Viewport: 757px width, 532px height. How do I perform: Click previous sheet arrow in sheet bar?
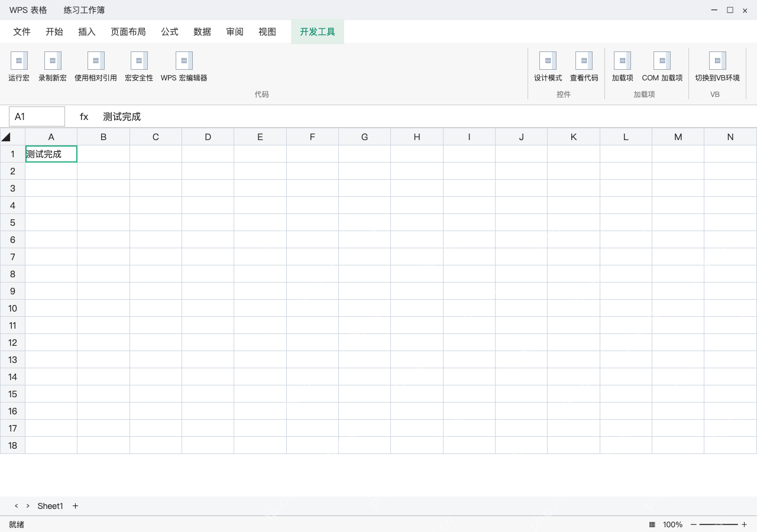coord(17,506)
